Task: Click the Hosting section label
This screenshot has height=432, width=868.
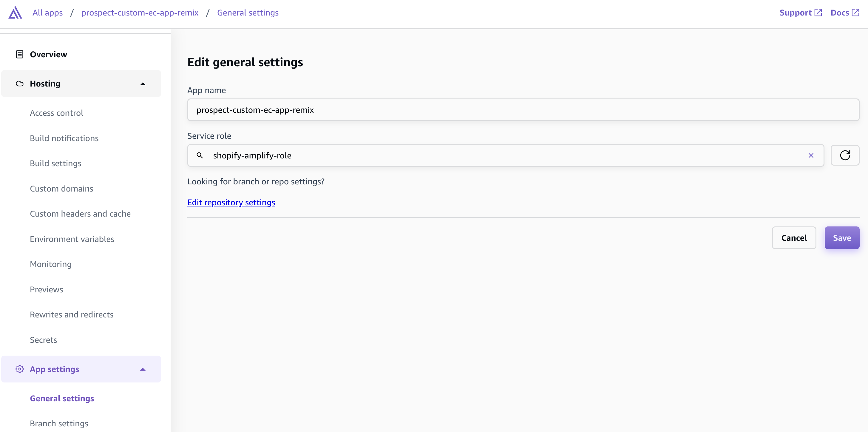Action: pos(45,84)
